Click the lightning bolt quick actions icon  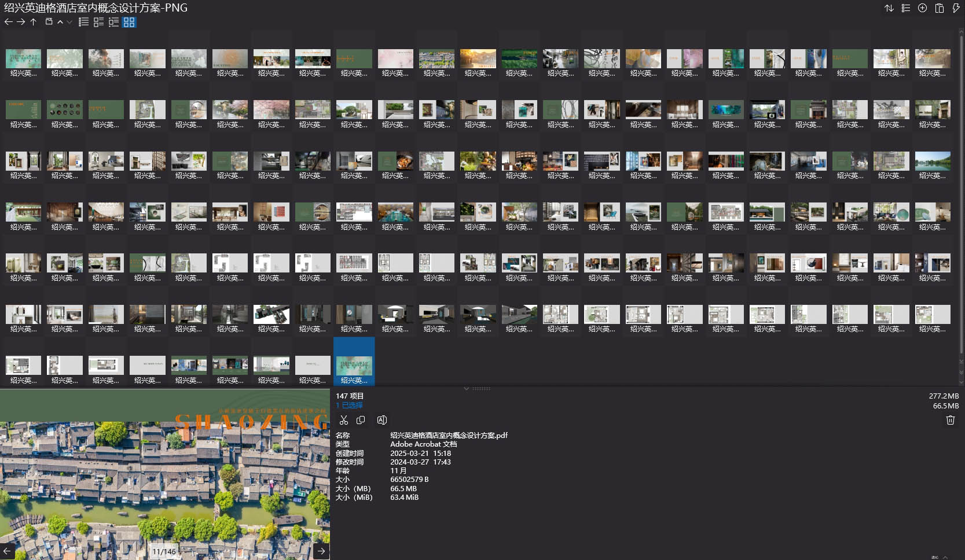point(956,8)
